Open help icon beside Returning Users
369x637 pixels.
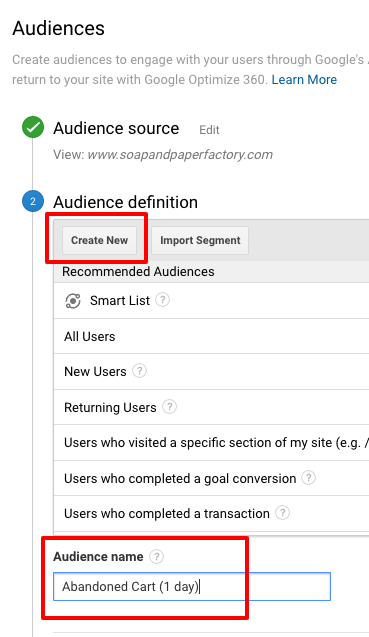pyautogui.click(x=169, y=407)
